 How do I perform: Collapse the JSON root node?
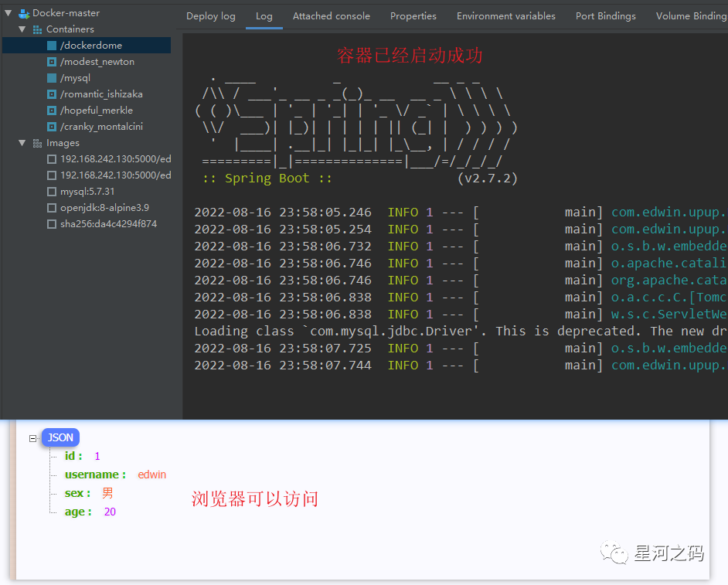[32, 438]
